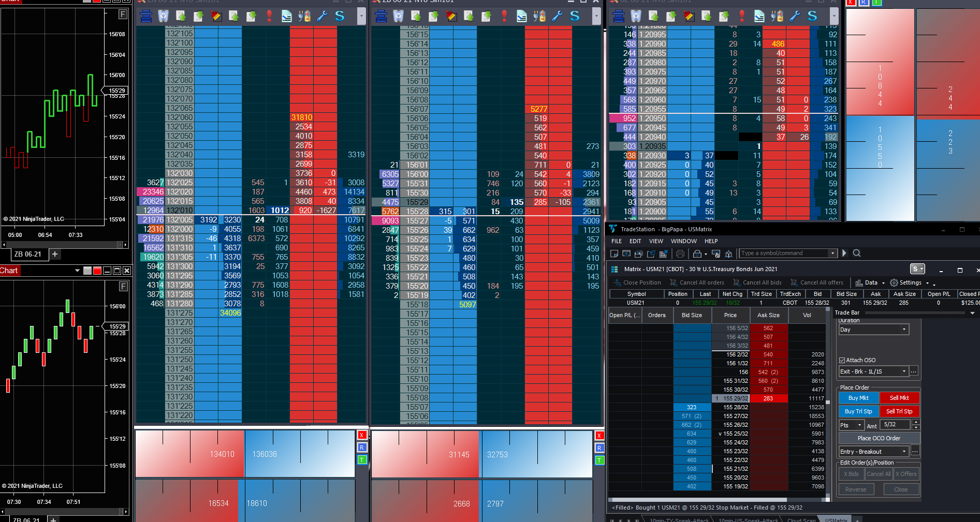
Task: Click the Buy Trl Stp button
Action: click(858, 411)
